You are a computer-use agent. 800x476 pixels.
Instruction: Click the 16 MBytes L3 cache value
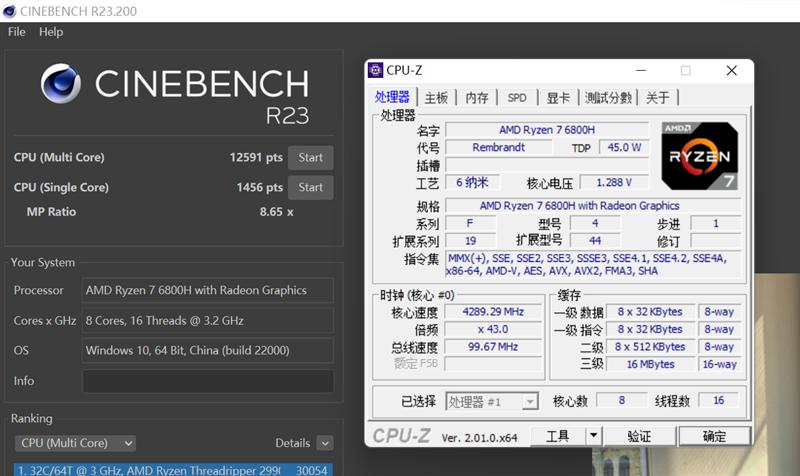(x=651, y=364)
